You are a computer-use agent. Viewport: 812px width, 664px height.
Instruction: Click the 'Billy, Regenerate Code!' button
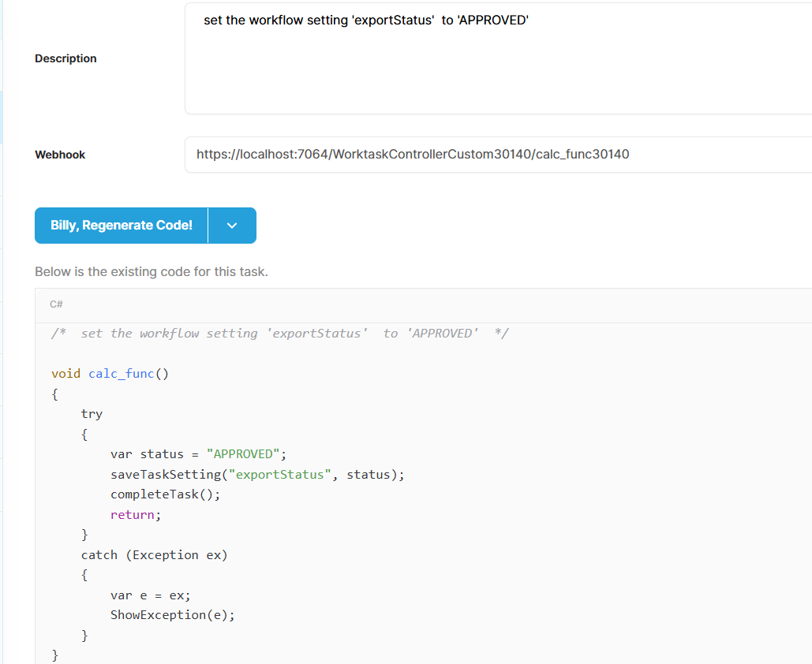coord(122,226)
